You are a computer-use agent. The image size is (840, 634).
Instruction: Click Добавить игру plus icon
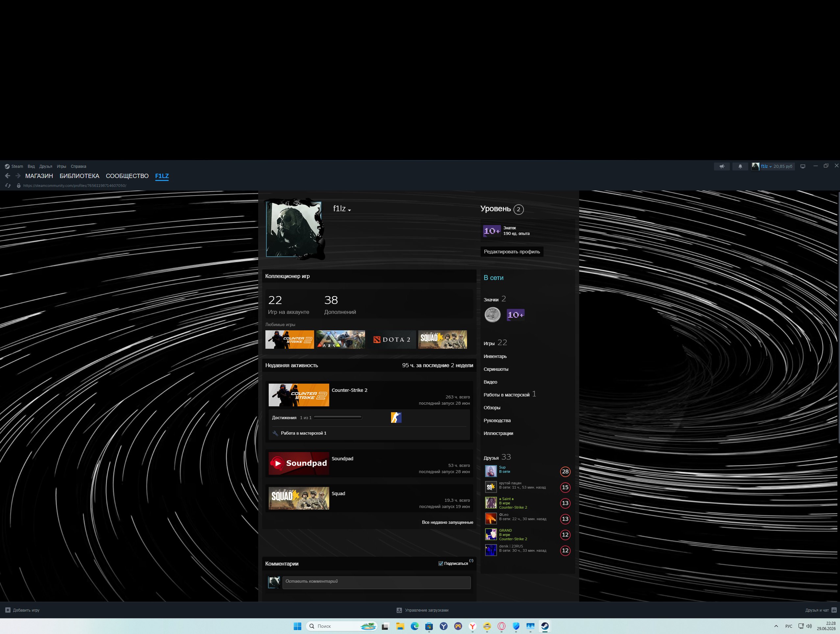tap(8, 610)
